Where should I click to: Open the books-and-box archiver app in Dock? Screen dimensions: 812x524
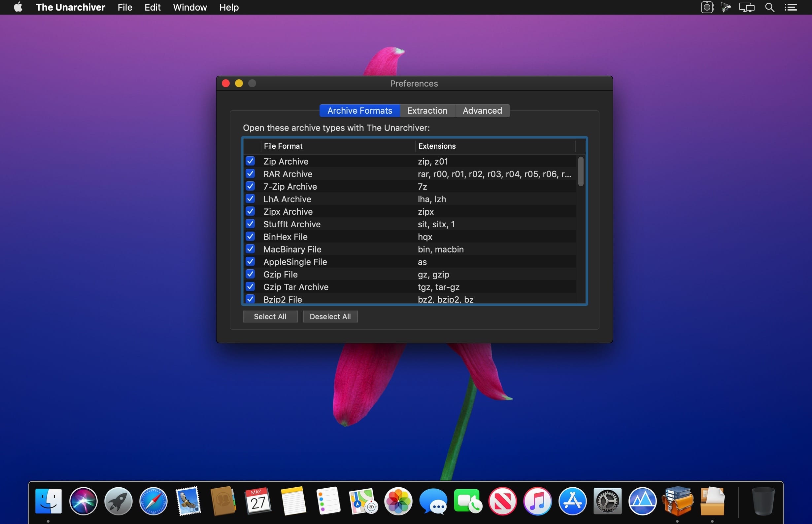click(x=677, y=501)
